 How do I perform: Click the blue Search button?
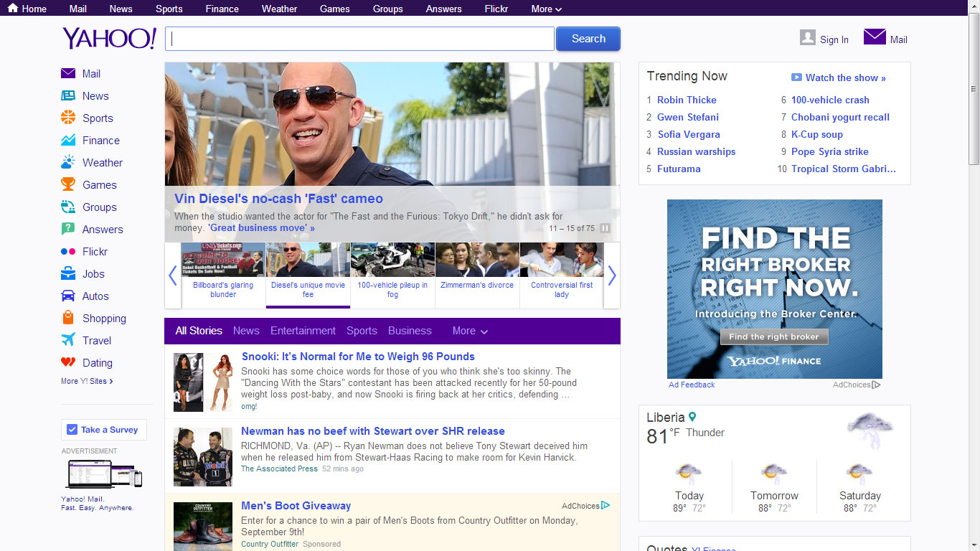[588, 39]
